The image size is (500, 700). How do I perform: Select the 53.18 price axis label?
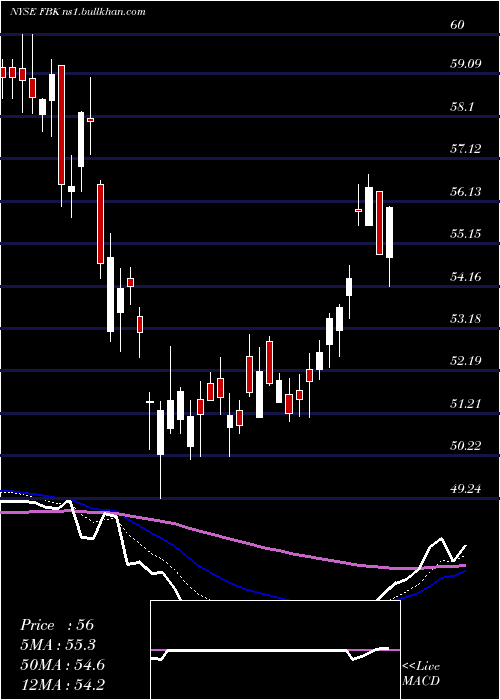[466, 319]
